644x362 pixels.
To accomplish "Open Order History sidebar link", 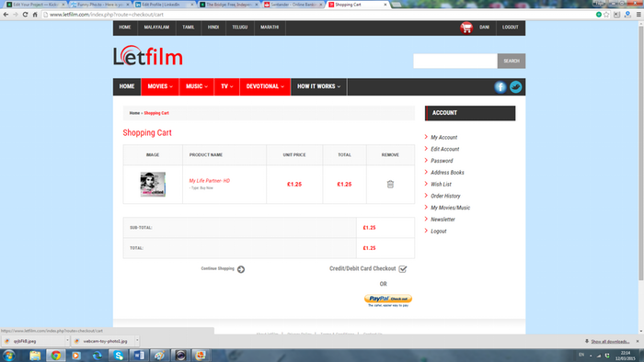I will (x=445, y=196).
